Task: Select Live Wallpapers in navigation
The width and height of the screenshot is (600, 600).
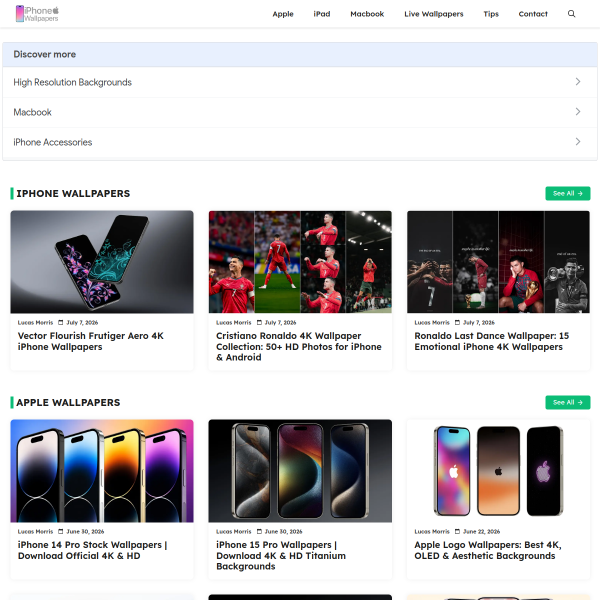Action: click(x=434, y=14)
